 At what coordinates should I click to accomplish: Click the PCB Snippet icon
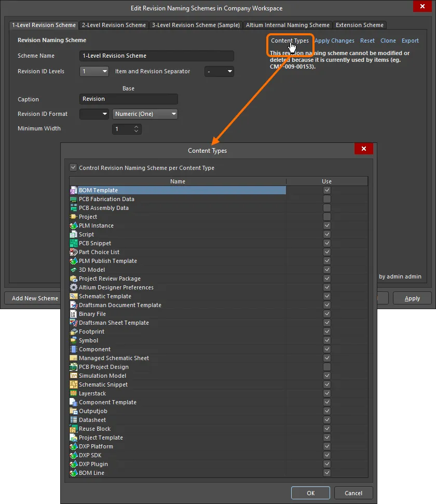click(x=74, y=243)
